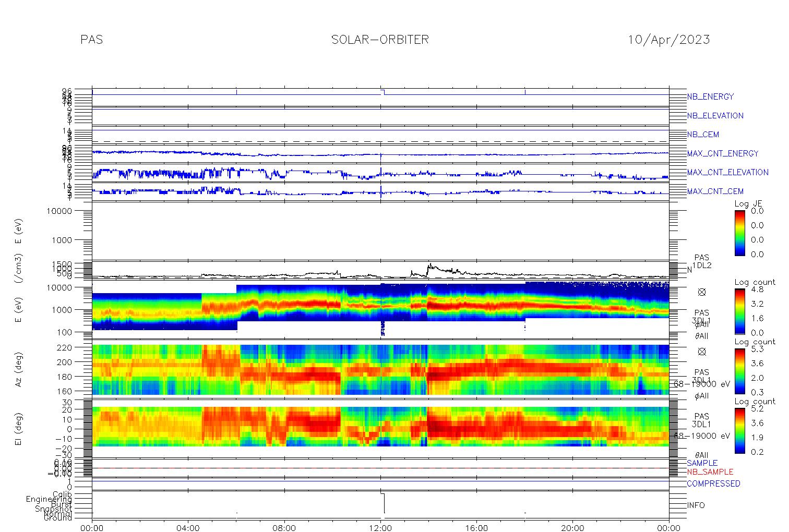Click the Log JE legend title
Viewport: 789px width, 532px height.
coord(748,204)
